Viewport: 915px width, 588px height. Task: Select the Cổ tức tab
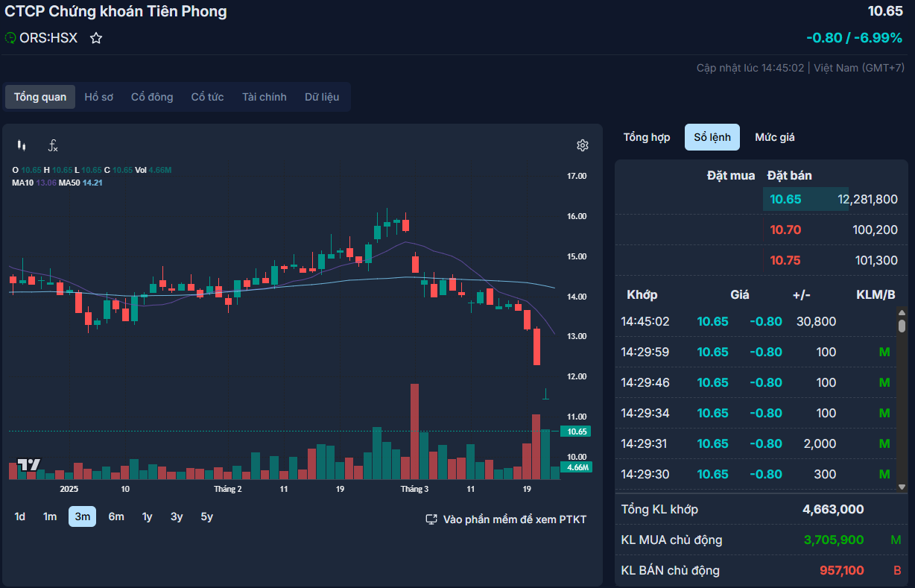pyautogui.click(x=207, y=97)
